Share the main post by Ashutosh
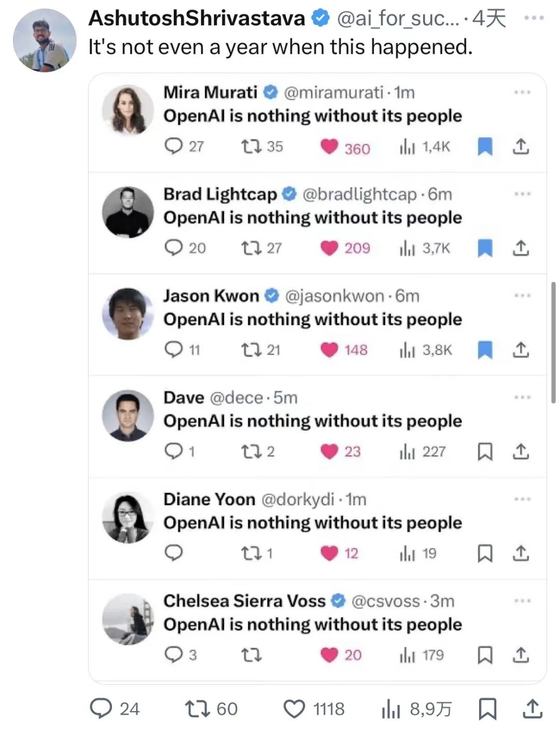The width and height of the screenshot is (560, 736). click(x=531, y=709)
